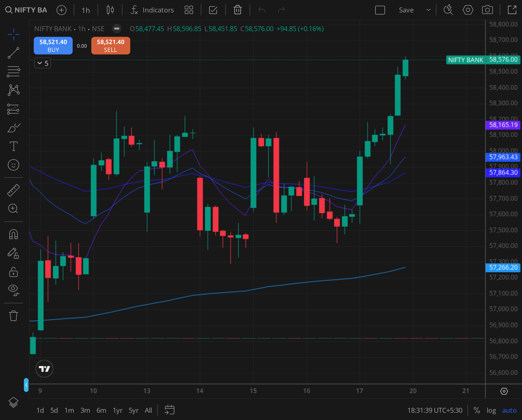This screenshot has height=420, width=522.
Task: Select the 1d time range
Action: tap(40, 410)
